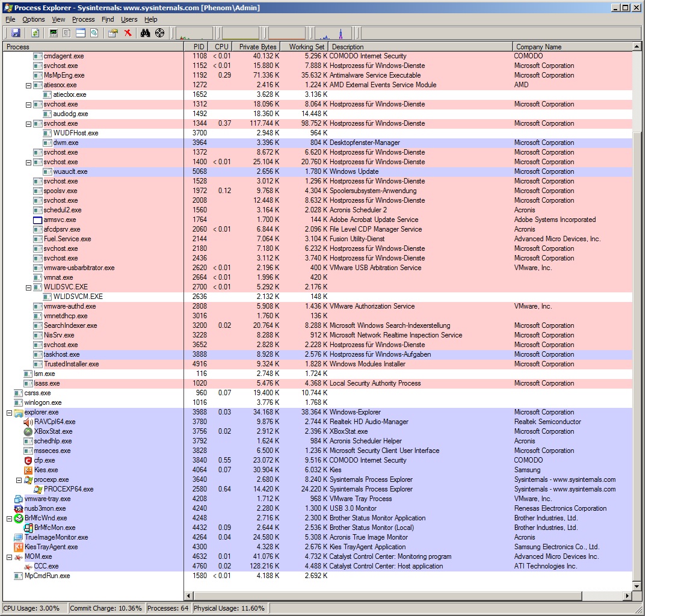Collapse the procexp.exe tree node
Screen dimensions: 693x616
(x=19, y=480)
